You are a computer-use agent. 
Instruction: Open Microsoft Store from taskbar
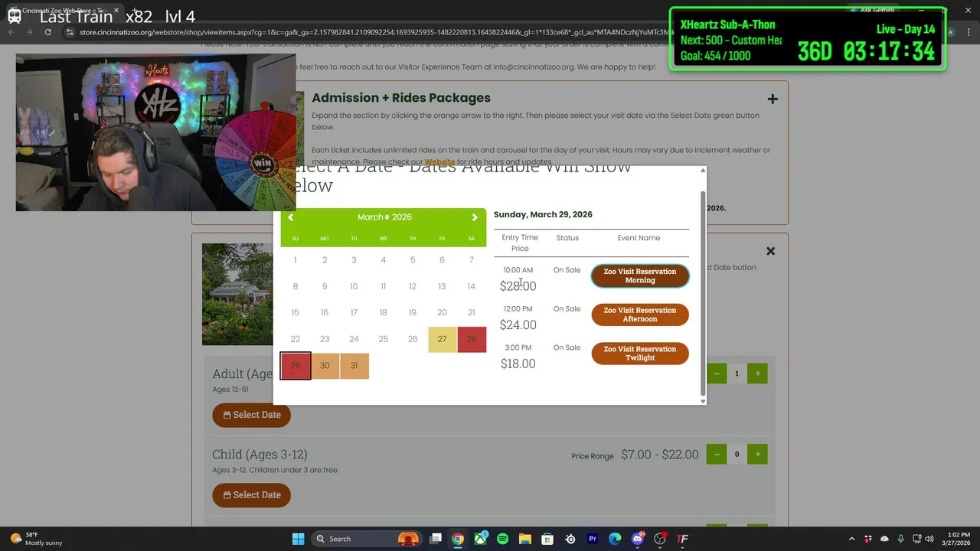point(547,539)
